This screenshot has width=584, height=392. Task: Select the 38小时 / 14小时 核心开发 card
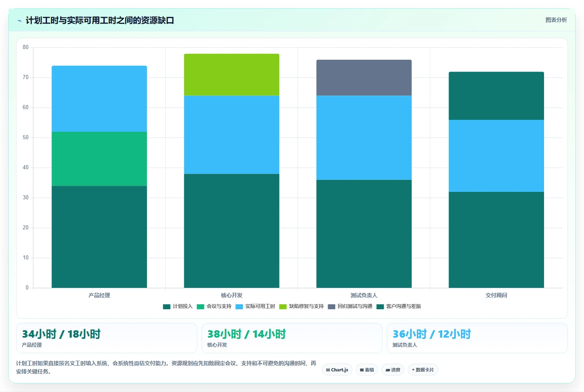292,338
